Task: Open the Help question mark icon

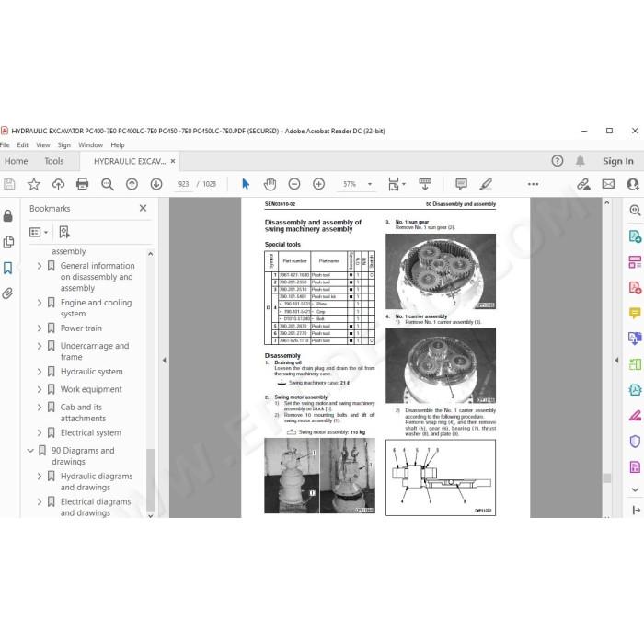Action: pos(557,161)
